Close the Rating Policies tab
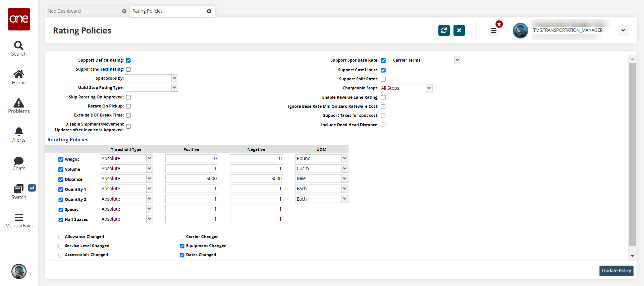Screen dimensions: 644x286 tap(209, 11)
